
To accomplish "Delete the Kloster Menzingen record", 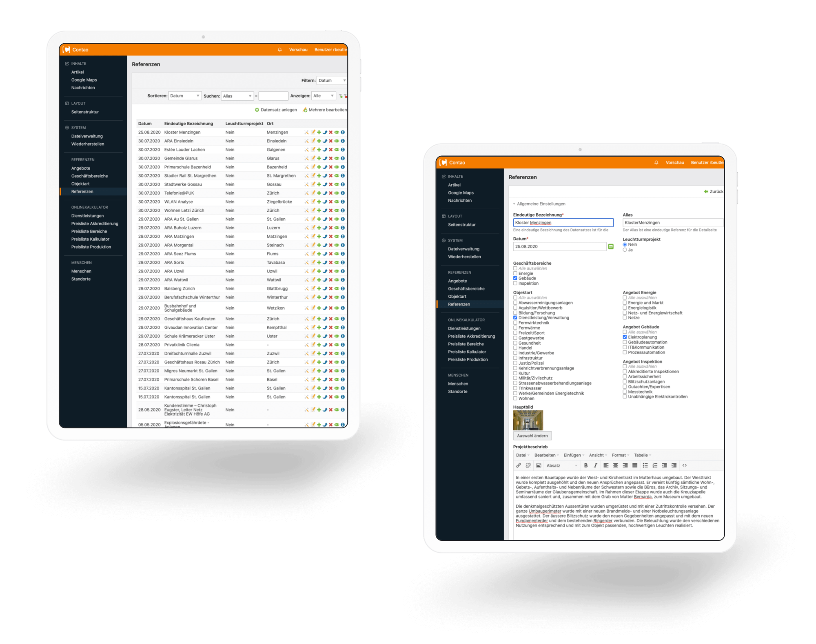I will pos(331,132).
